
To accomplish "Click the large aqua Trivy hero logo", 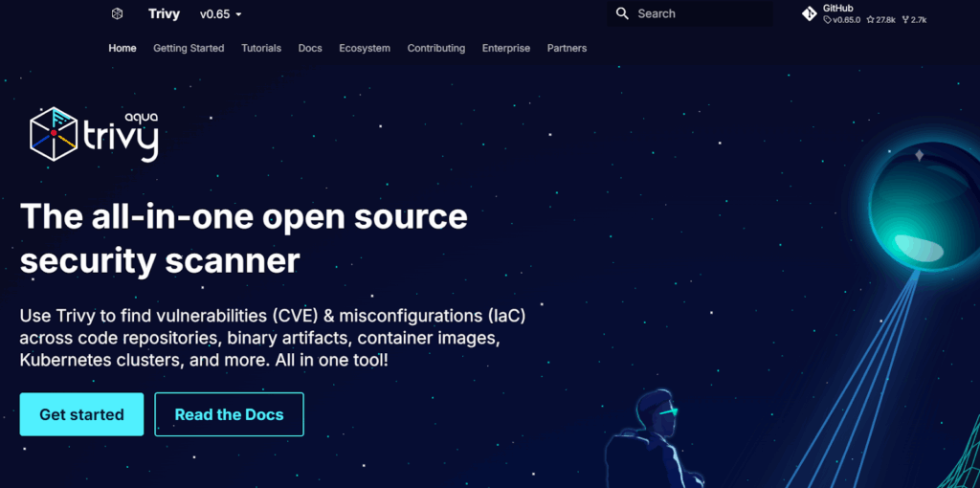I will pos(94,135).
